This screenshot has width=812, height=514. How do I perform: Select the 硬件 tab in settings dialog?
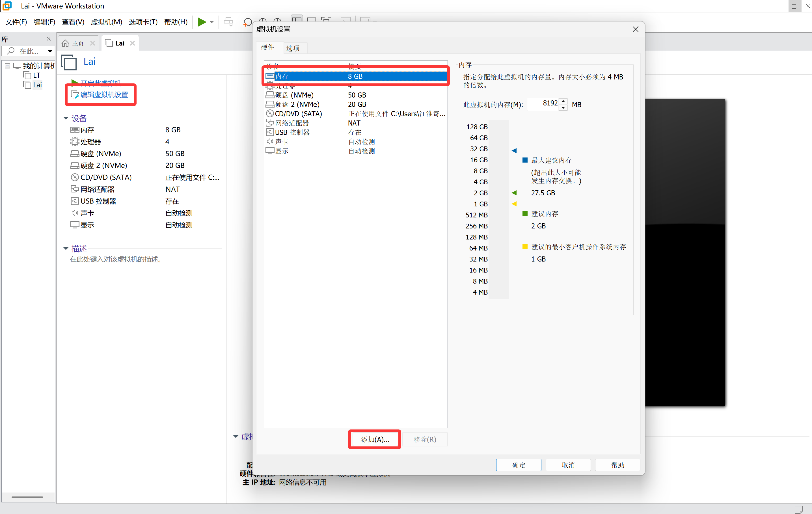(x=267, y=47)
